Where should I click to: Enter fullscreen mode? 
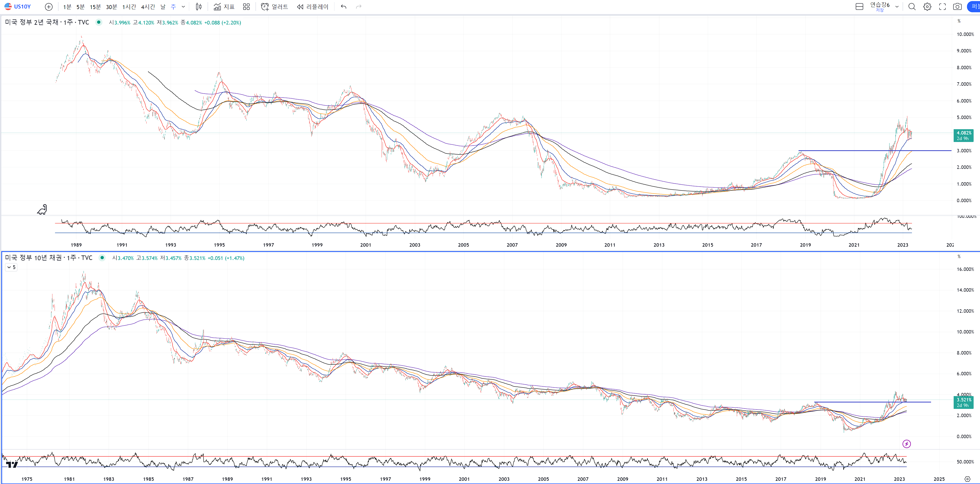tap(942, 6)
